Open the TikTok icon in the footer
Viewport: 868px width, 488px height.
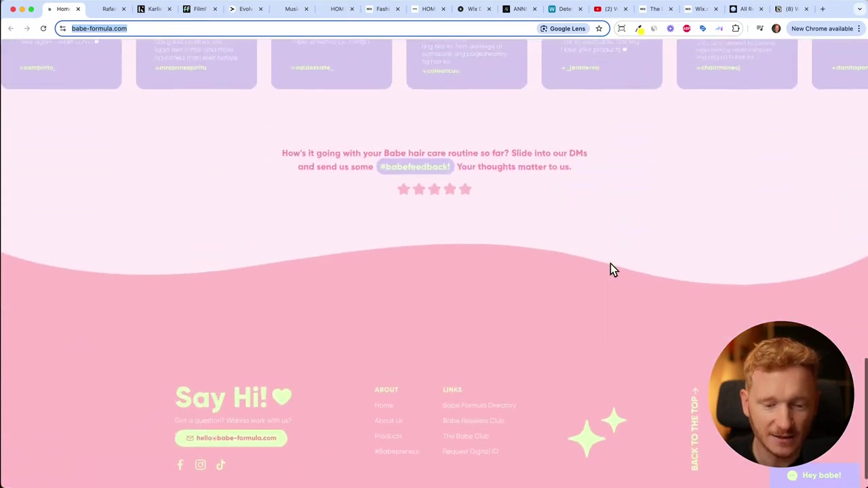coord(220,465)
